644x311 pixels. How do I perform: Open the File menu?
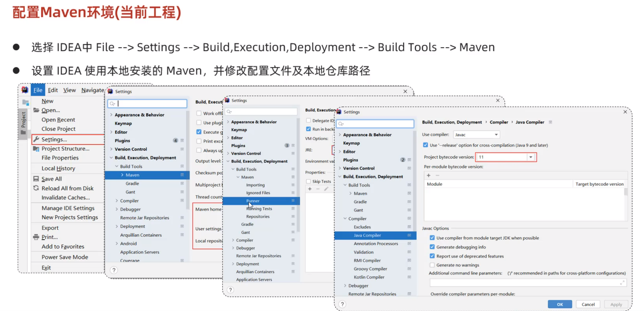(38, 90)
